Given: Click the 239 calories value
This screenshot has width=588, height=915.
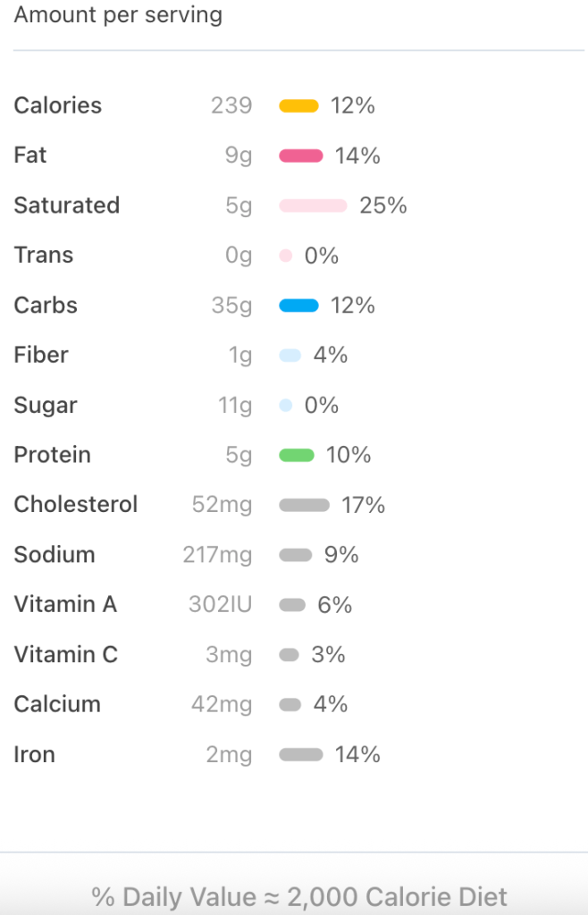Looking at the screenshot, I should (x=231, y=105).
